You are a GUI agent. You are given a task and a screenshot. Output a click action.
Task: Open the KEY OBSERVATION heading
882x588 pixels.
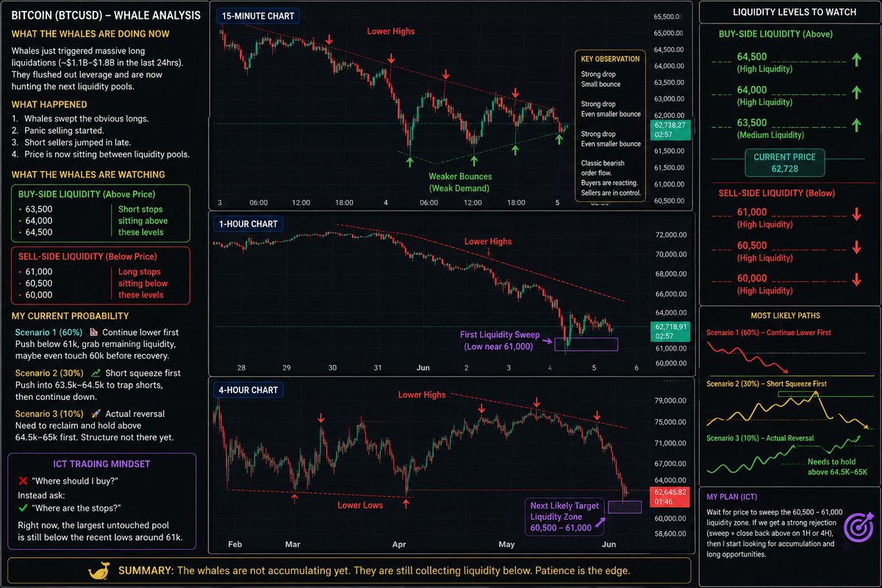[610, 59]
